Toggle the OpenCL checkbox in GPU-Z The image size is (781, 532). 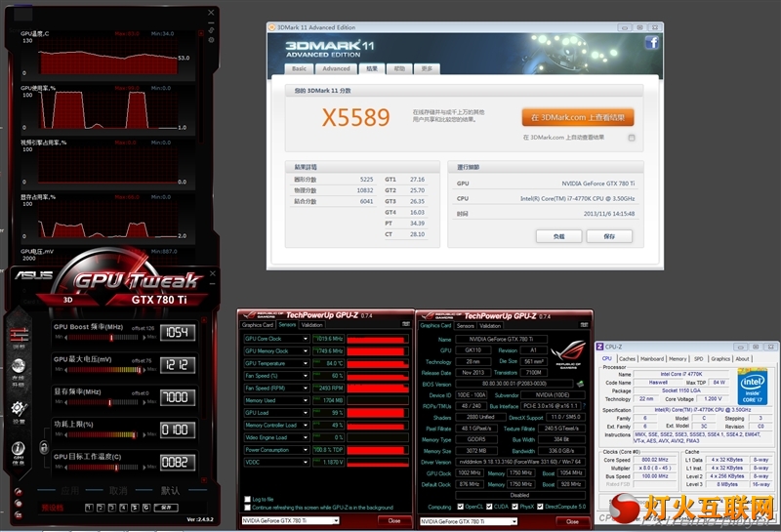pos(460,507)
